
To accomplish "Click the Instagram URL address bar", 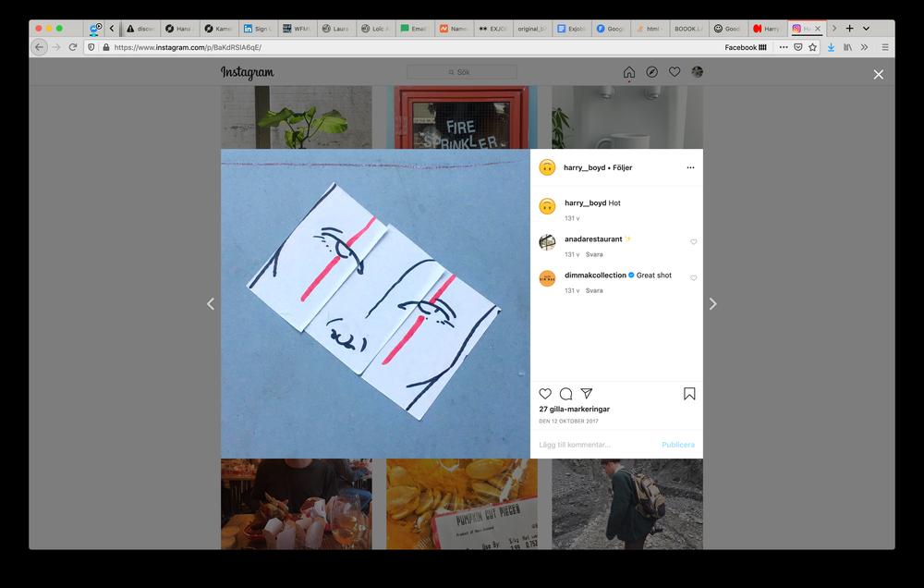I will [x=412, y=47].
